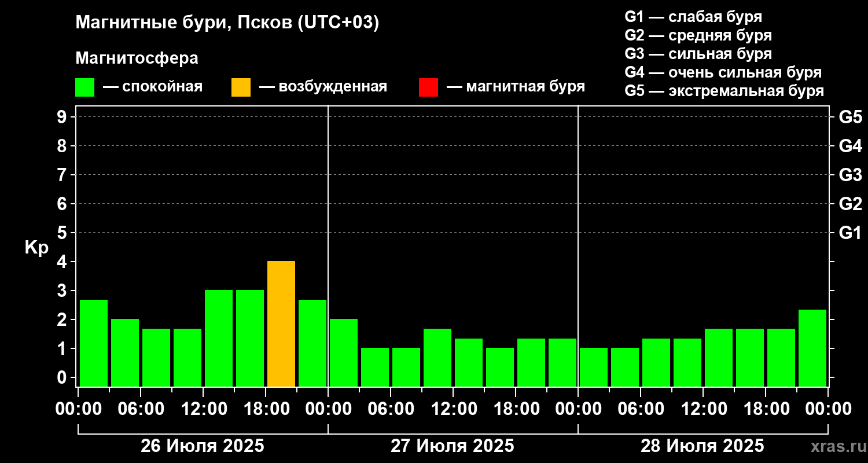Click the '7' value on the Kp axis
Screen dimensions: 868x463
[x=63, y=175]
